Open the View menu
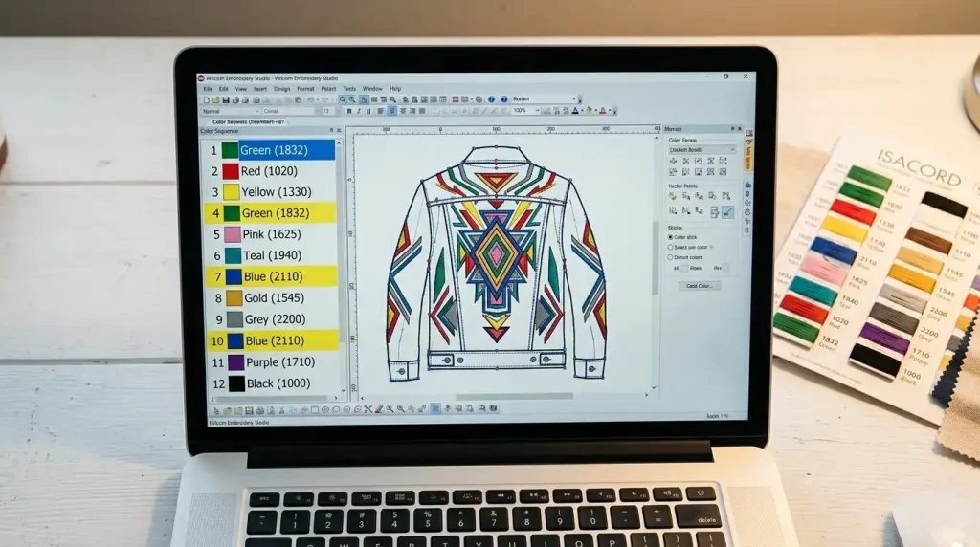 (x=240, y=89)
